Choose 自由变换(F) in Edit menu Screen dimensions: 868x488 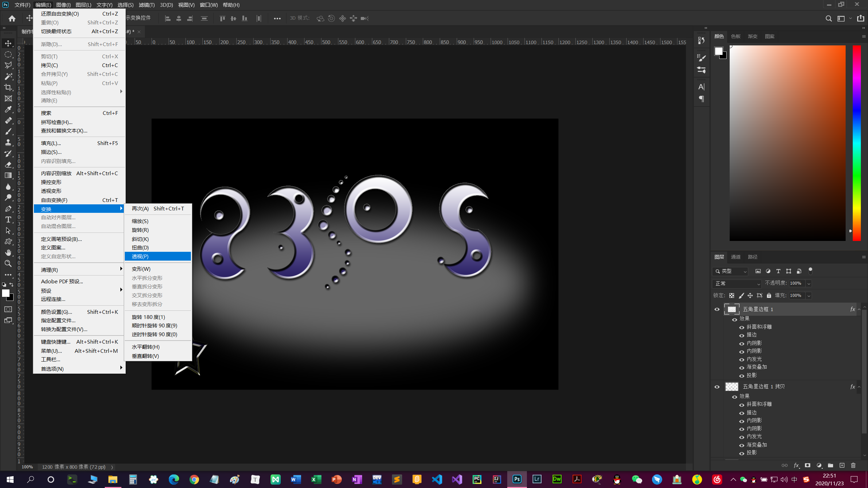[x=79, y=200]
